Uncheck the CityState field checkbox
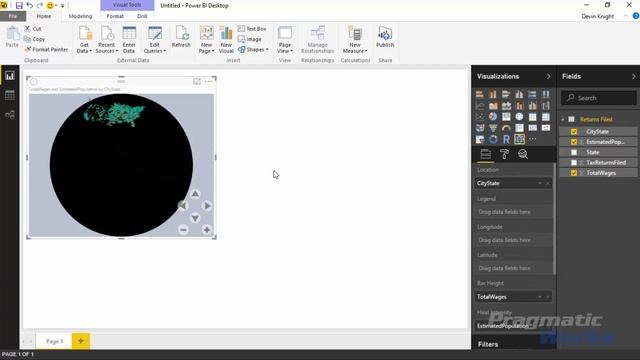 [x=574, y=132]
